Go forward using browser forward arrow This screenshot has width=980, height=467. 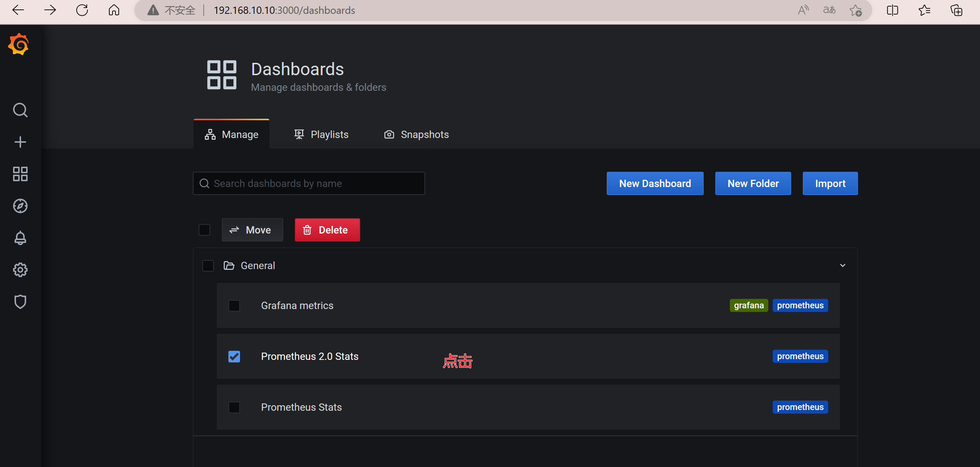point(50,10)
